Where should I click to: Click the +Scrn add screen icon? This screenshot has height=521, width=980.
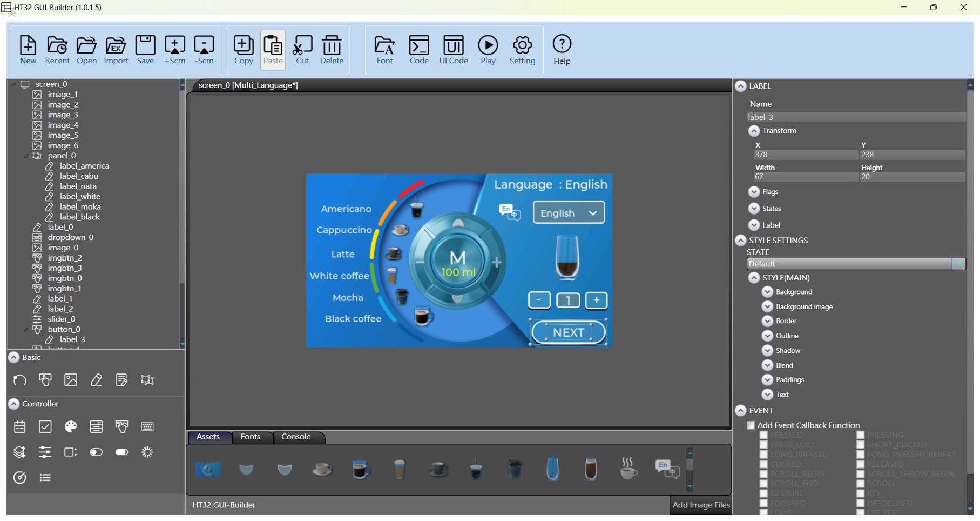tap(175, 50)
